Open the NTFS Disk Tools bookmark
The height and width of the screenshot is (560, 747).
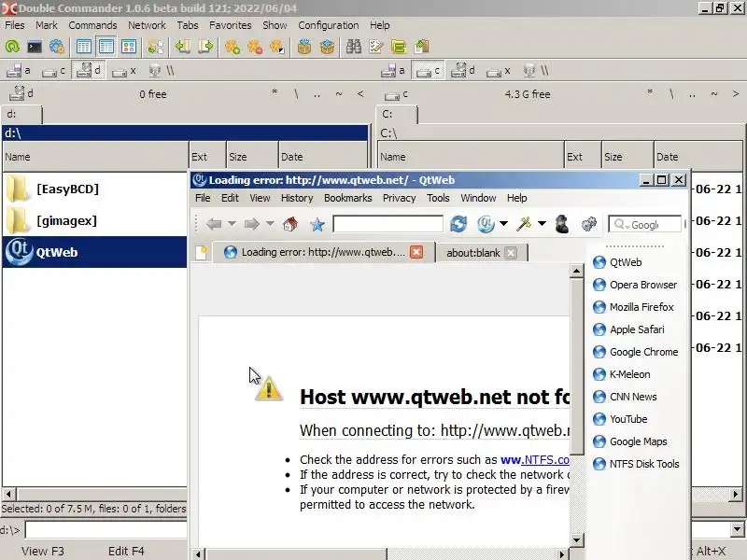click(636, 464)
